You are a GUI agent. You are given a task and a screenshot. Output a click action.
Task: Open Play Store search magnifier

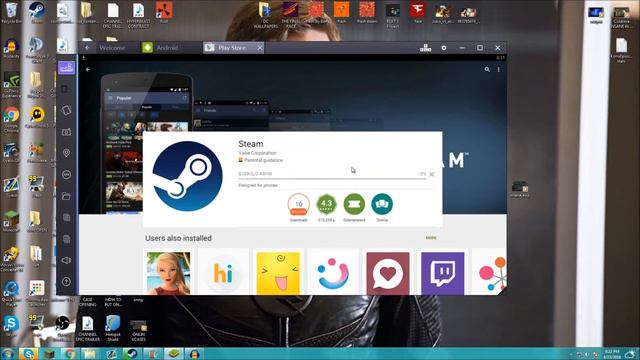(487, 69)
